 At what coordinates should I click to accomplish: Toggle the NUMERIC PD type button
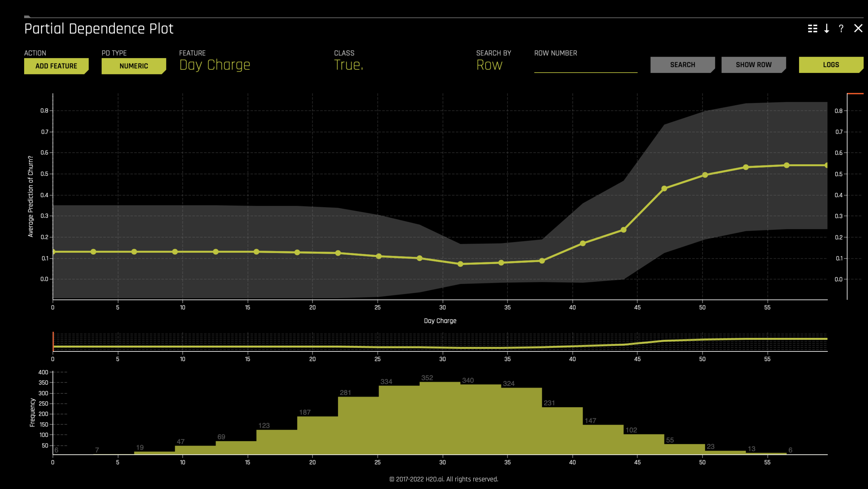(x=134, y=66)
